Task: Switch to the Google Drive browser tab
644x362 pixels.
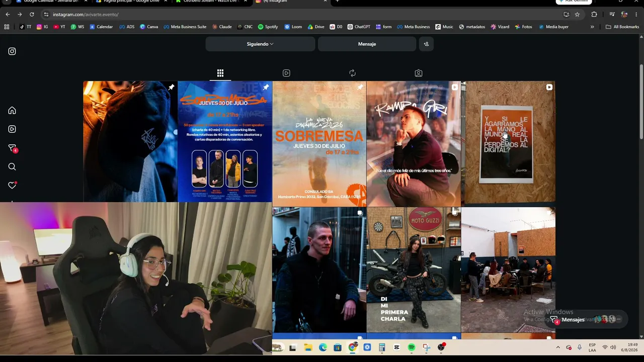Action: click(131, 2)
